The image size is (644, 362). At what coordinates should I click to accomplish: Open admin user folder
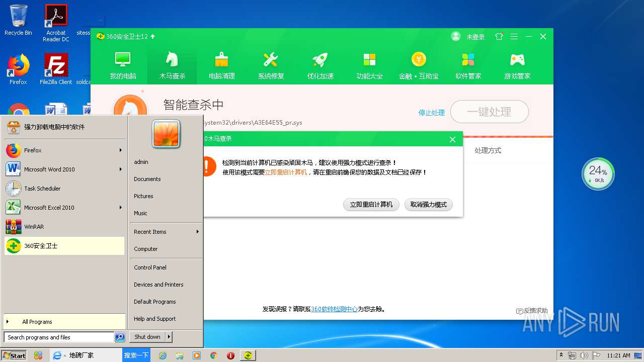166,162
